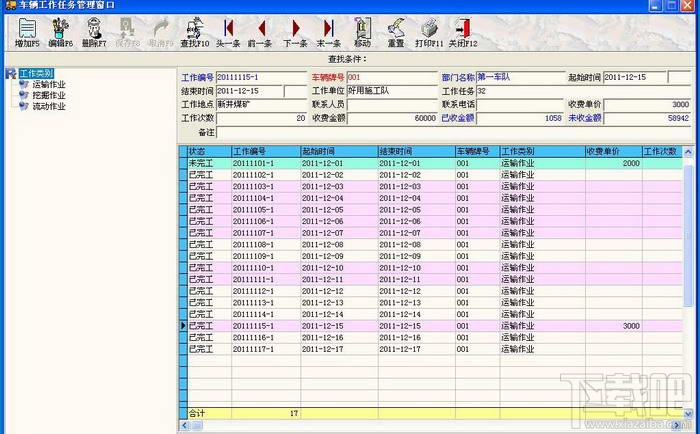The height and width of the screenshot is (434, 700).
Task: Click the 工作次数 field showing 20
Action: point(261,118)
